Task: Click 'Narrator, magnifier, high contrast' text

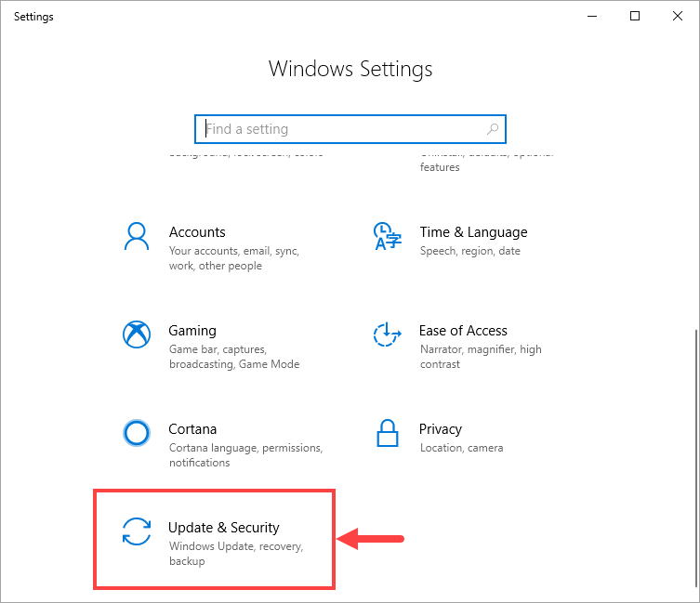Action: [x=481, y=357]
